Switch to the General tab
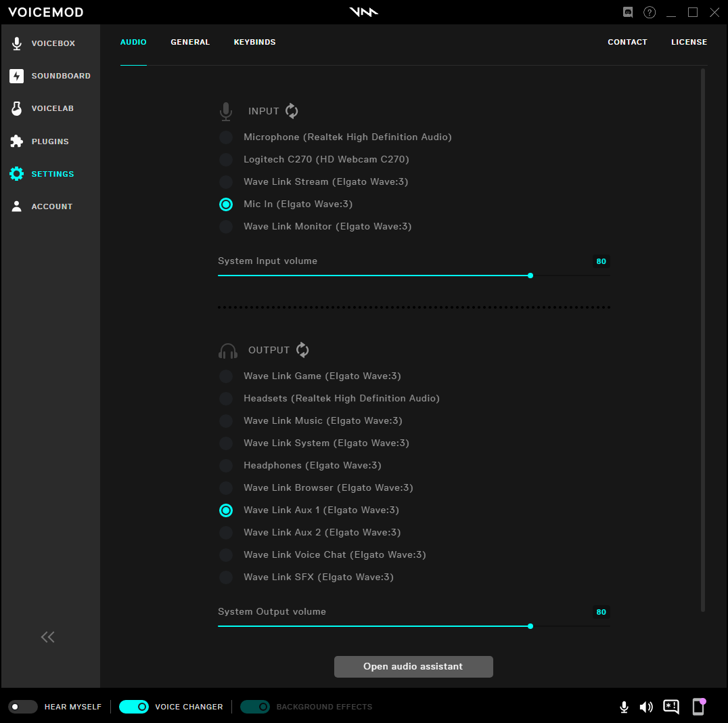The width and height of the screenshot is (728, 723). [190, 42]
